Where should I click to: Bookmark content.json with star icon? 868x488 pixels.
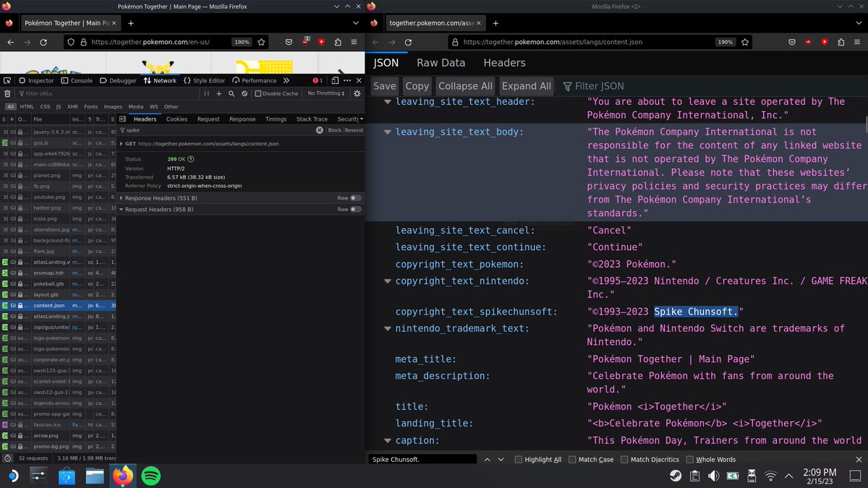click(746, 42)
